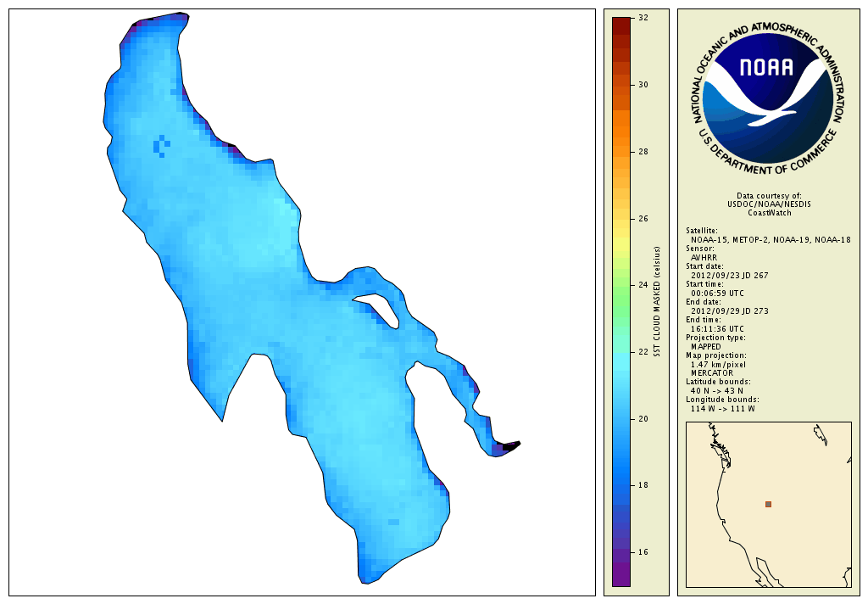Click the 'End date:' label

point(703,302)
